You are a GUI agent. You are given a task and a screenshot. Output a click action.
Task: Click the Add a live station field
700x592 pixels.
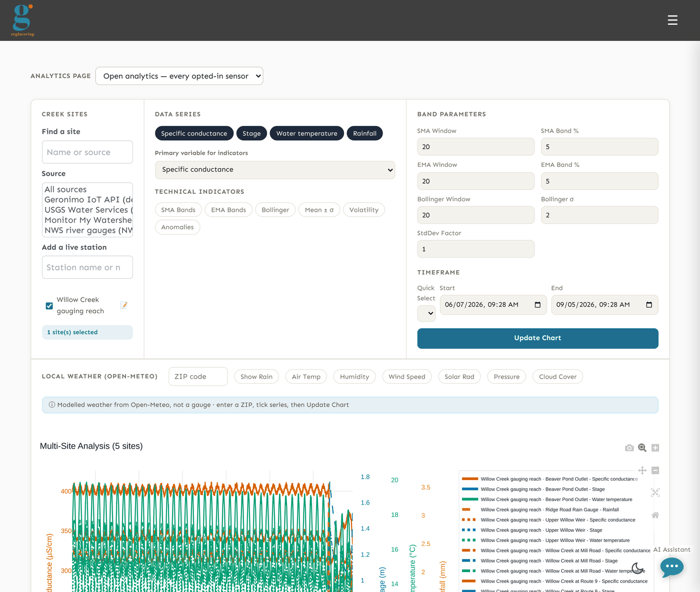click(x=87, y=267)
